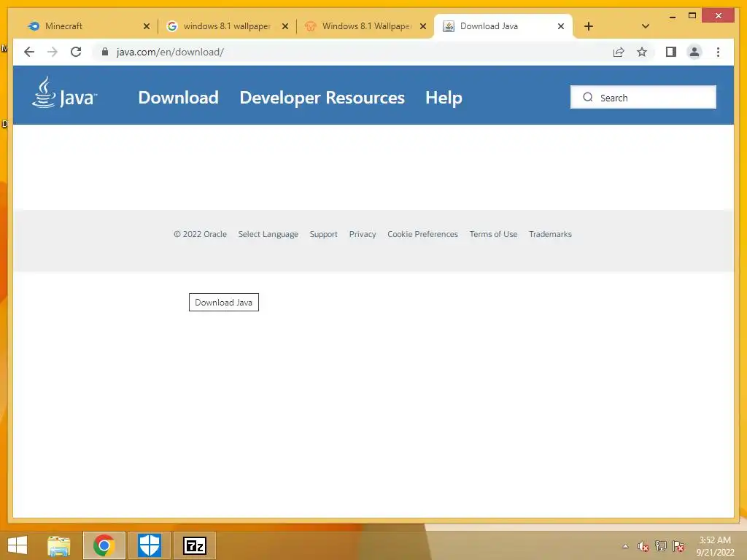Screen dimensions: 747x560
Task: Open Select Language footer link
Action: (268, 234)
